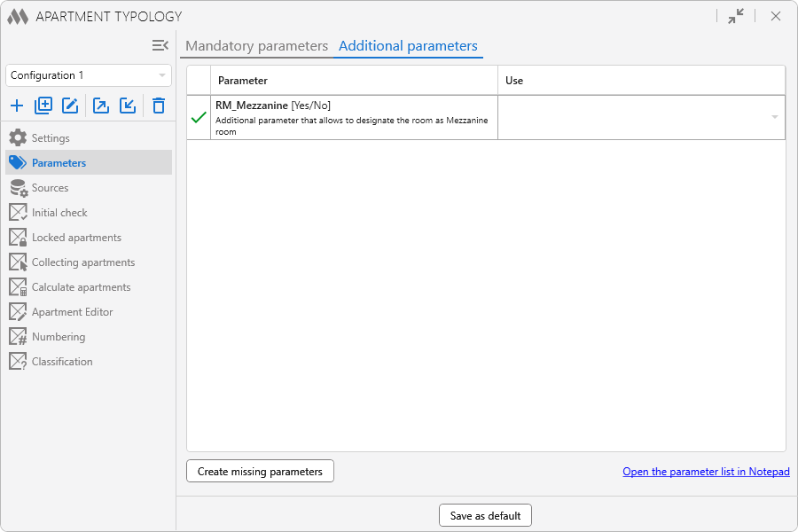The width and height of the screenshot is (798, 532).
Task: Open the Apartment Editor section
Action: 72,312
